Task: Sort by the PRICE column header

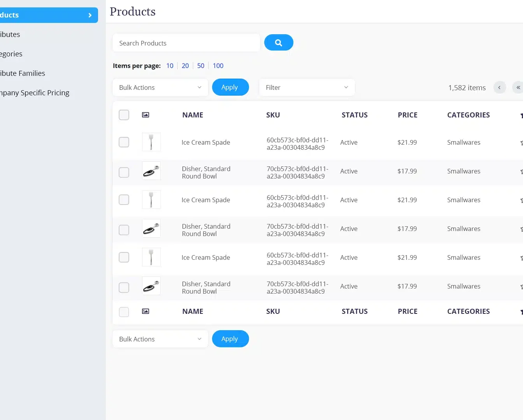Action: pos(407,115)
